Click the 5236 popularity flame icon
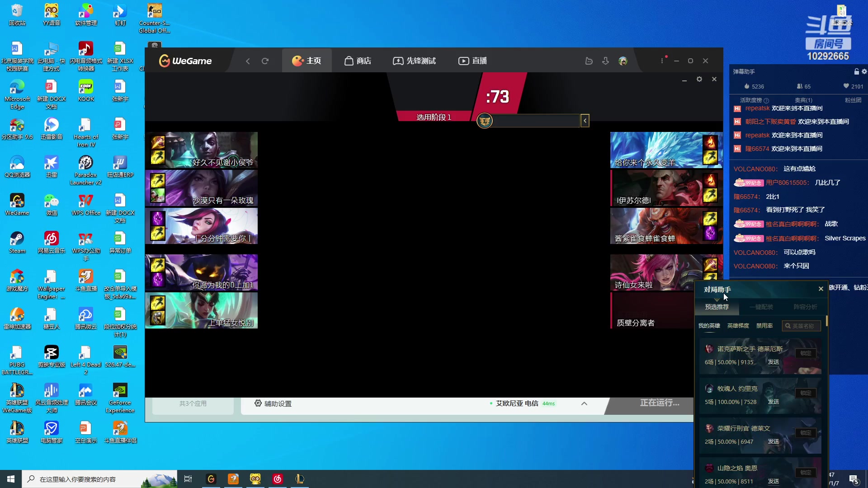868x488 pixels. [x=747, y=86]
